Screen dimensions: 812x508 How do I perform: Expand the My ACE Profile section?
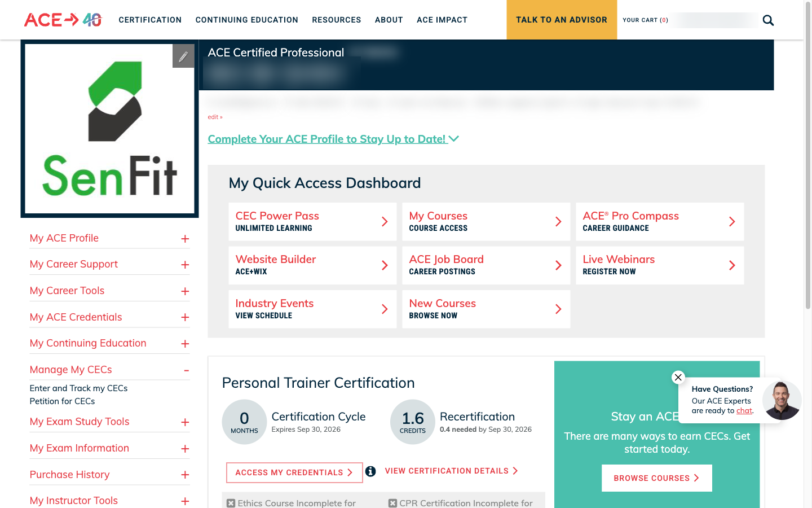185,239
